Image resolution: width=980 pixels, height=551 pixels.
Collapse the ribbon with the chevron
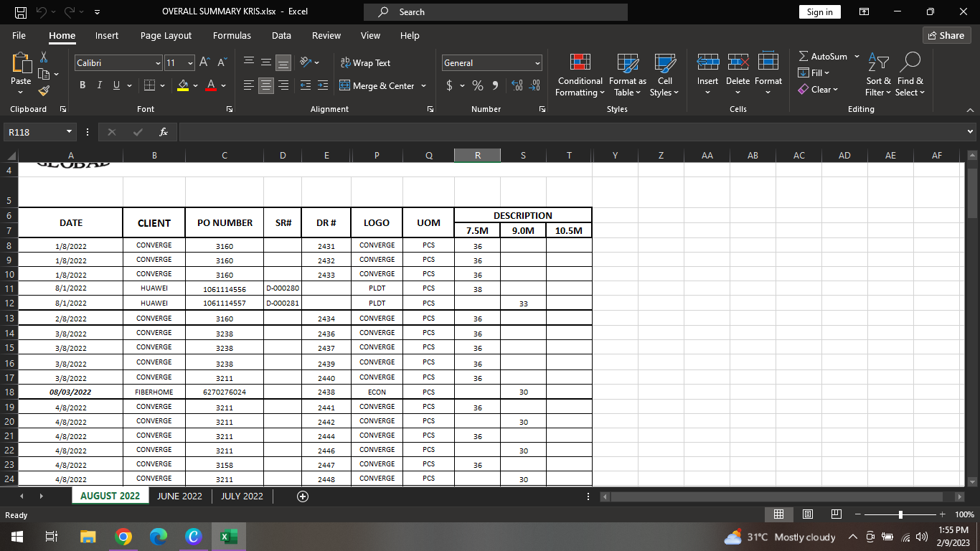(x=971, y=110)
